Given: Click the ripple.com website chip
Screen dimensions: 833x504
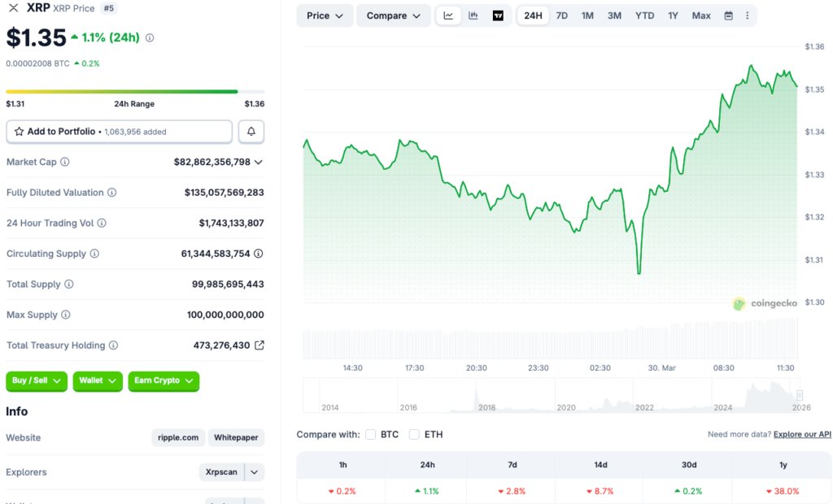Looking at the screenshot, I should click(177, 437).
